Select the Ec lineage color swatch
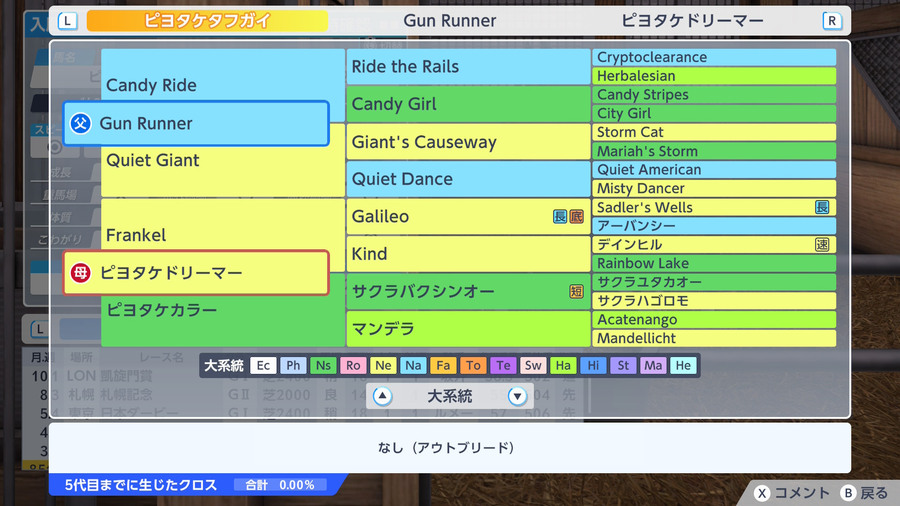Screen dimensions: 900x506 coord(263,365)
